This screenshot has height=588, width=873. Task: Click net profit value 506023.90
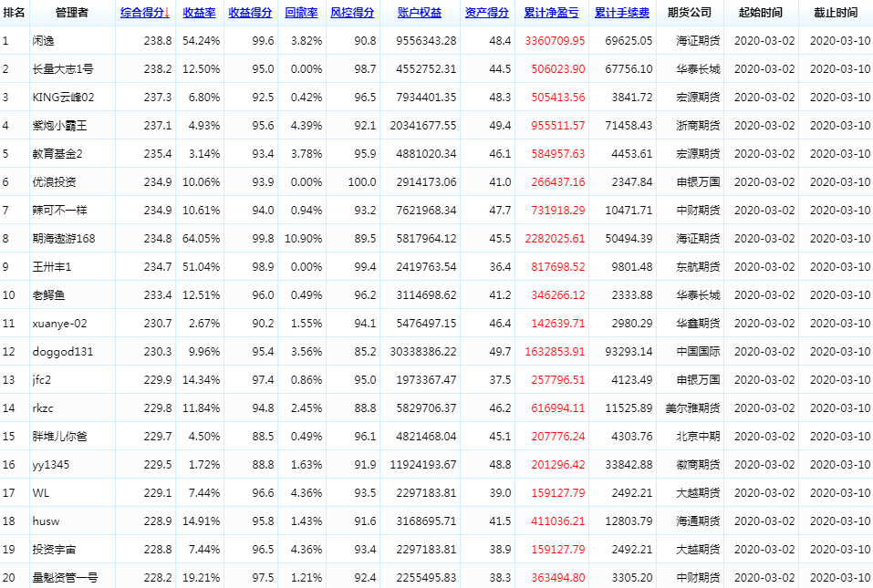[558, 69]
